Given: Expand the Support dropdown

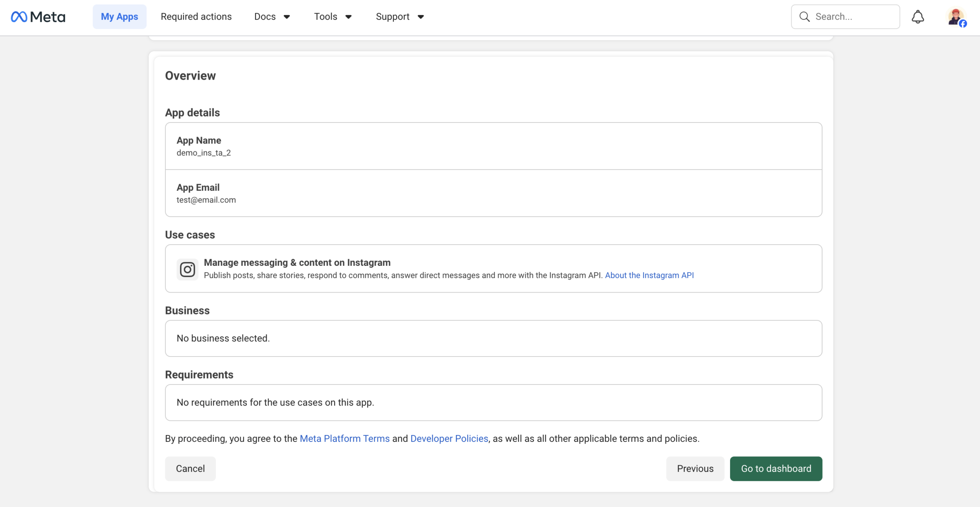Looking at the screenshot, I should pyautogui.click(x=399, y=16).
